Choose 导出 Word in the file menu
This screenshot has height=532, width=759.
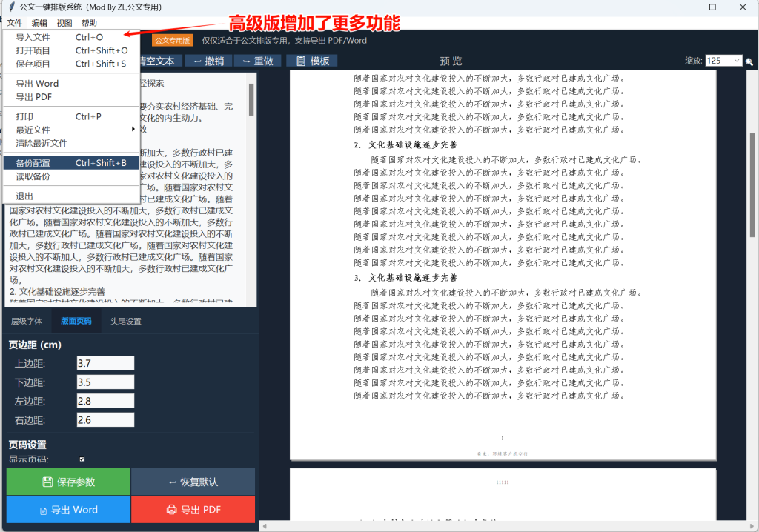click(71, 83)
